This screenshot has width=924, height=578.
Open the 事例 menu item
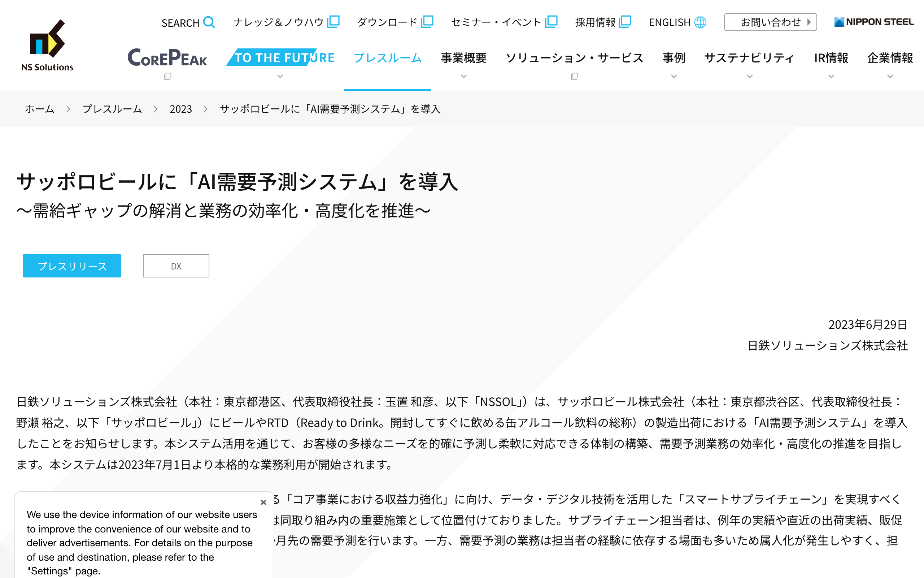[674, 58]
